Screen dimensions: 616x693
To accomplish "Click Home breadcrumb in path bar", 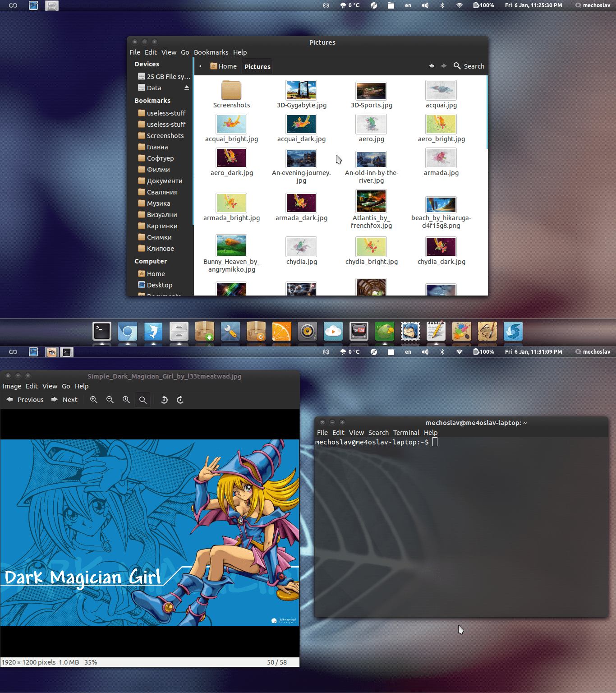I will pyautogui.click(x=224, y=66).
